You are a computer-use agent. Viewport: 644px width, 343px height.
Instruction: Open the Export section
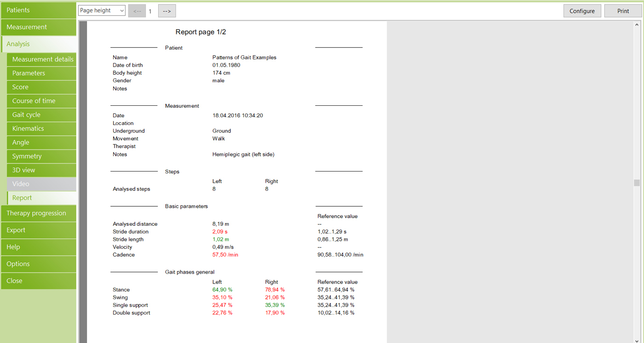click(39, 230)
